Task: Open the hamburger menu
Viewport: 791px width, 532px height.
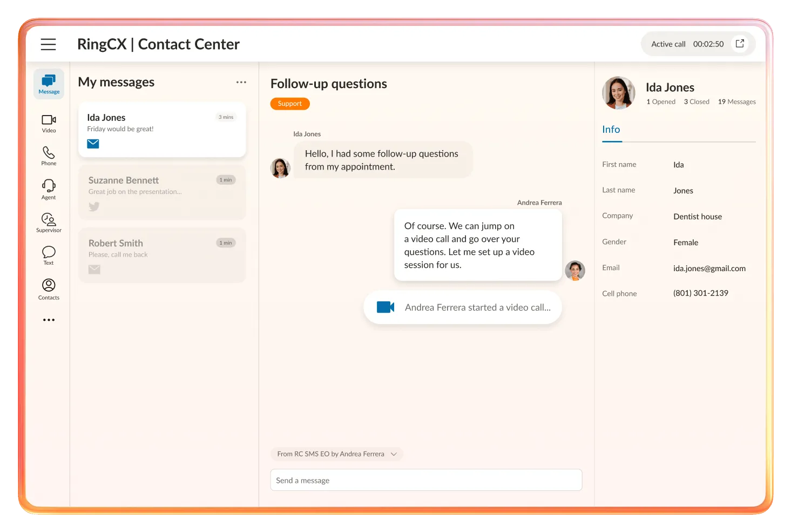Action: tap(49, 44)
